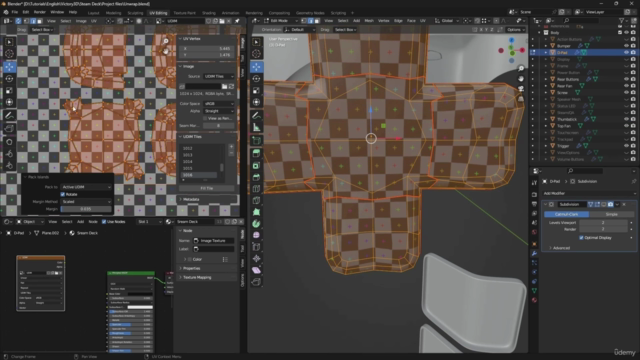
Task: Open the Pack to Active UDIM dropdown
Action: (86, 187)
